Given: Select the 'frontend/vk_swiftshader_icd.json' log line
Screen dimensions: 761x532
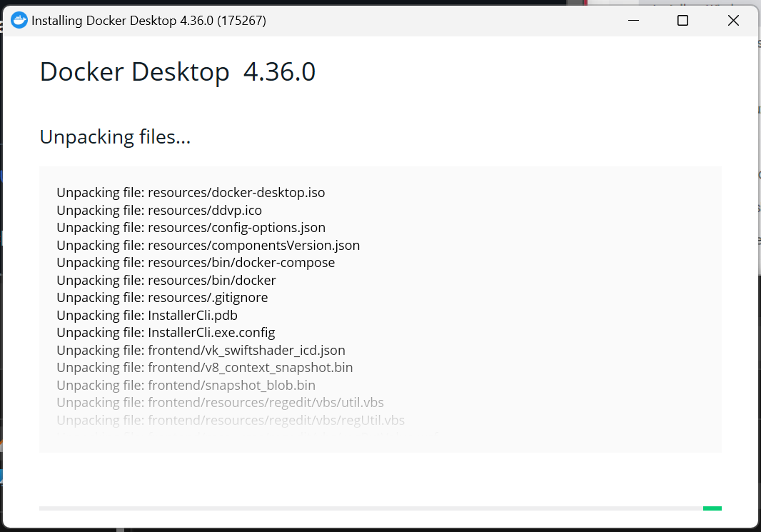Looking at the screenshot, I should pos(201,350).
